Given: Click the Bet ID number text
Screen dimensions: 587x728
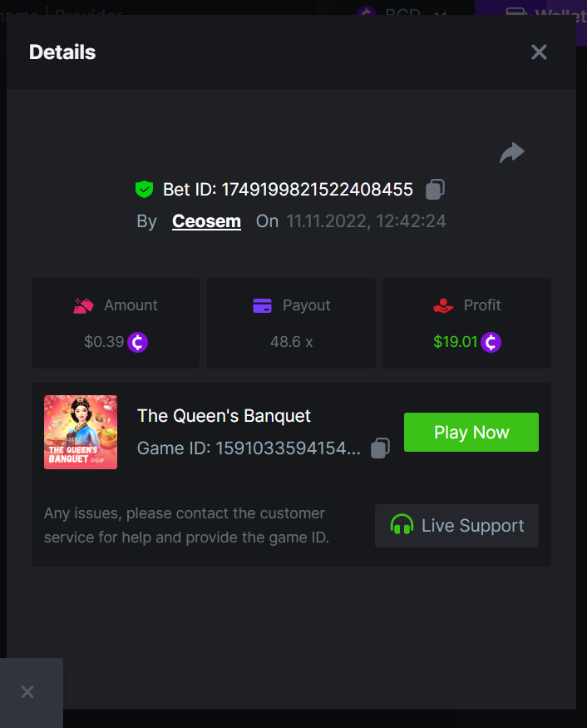Looking at the screenshot, I should [x=317, y=190].
